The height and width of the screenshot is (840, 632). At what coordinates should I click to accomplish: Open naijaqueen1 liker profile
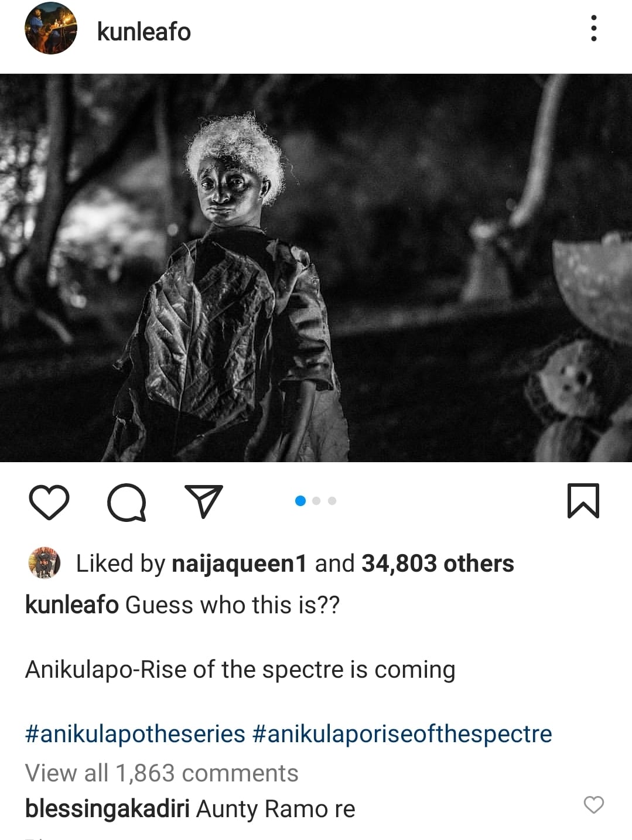point(239,564)
